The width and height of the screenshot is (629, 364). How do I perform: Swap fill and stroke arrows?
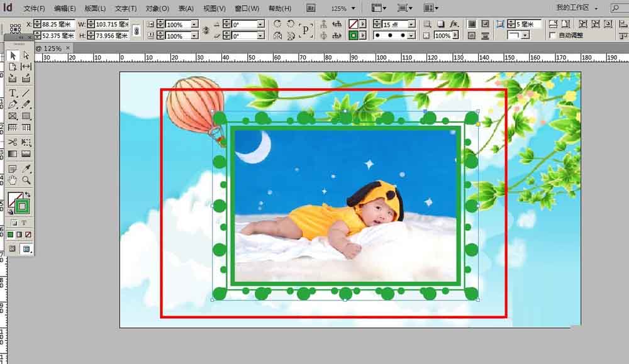[x=27, y=195]
